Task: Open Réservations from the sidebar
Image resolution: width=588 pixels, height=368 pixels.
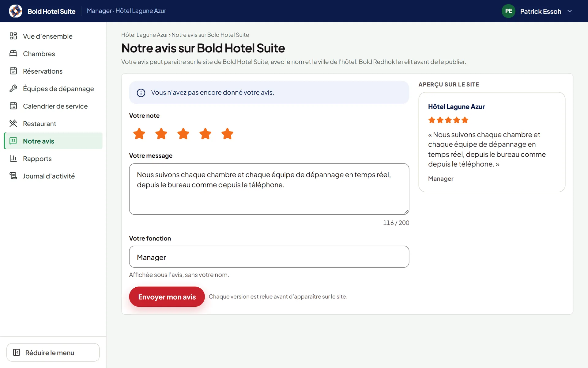Action: (x=53, y=71)
